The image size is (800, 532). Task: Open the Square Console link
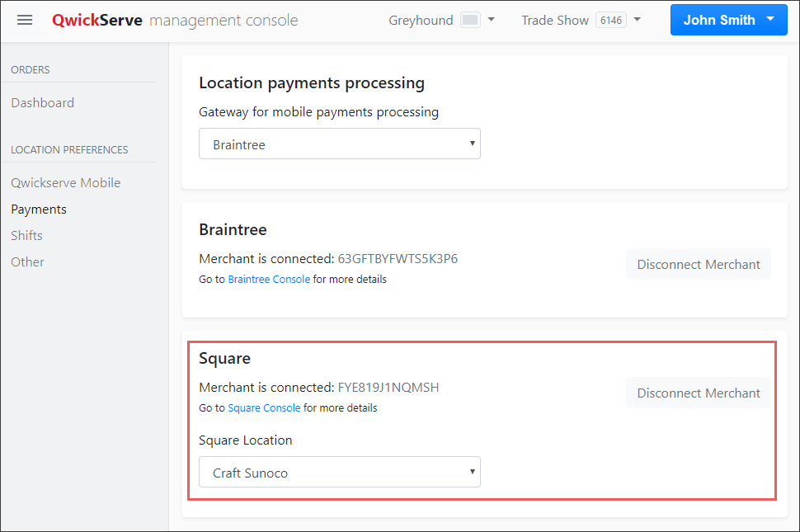(264, 407)
